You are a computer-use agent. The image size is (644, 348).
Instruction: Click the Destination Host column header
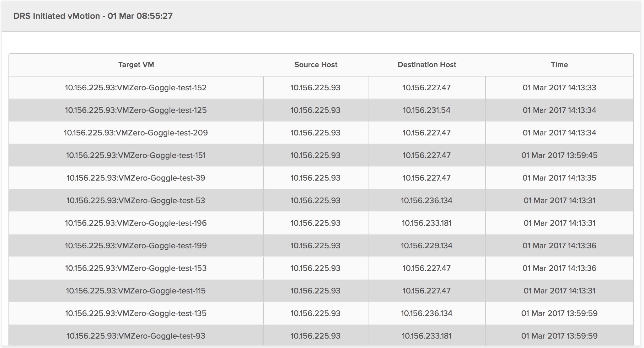(x=427, y=65)
